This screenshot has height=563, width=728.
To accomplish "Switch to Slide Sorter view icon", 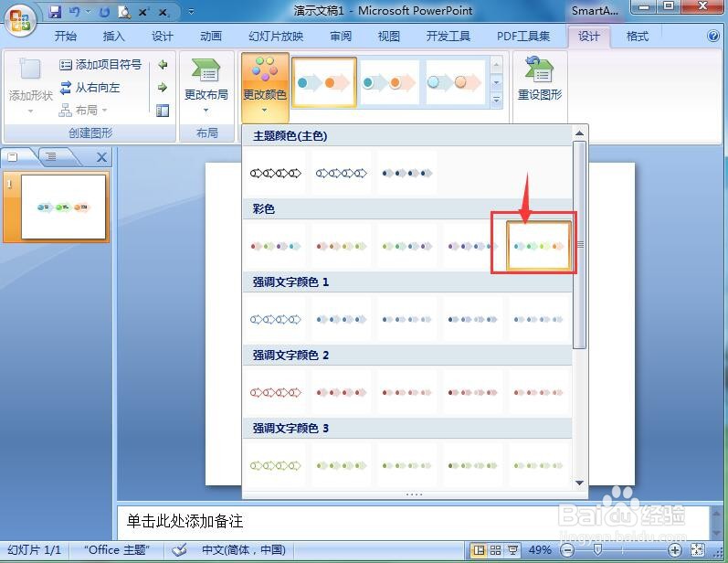I will point(495,550).
